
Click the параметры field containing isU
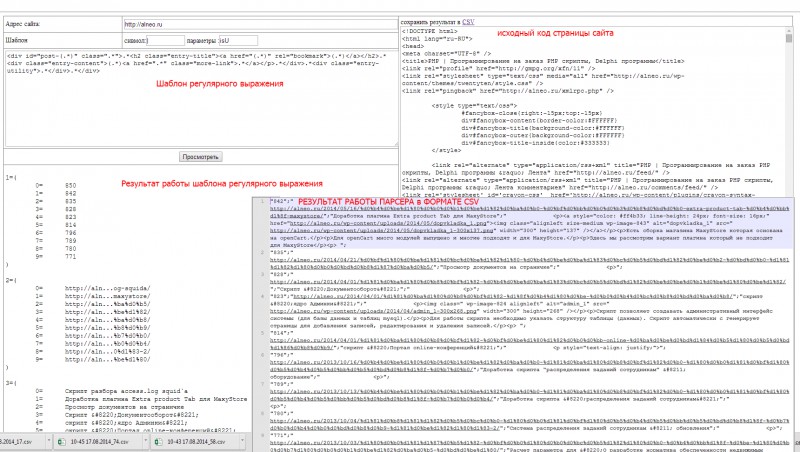tap(238, 40)
